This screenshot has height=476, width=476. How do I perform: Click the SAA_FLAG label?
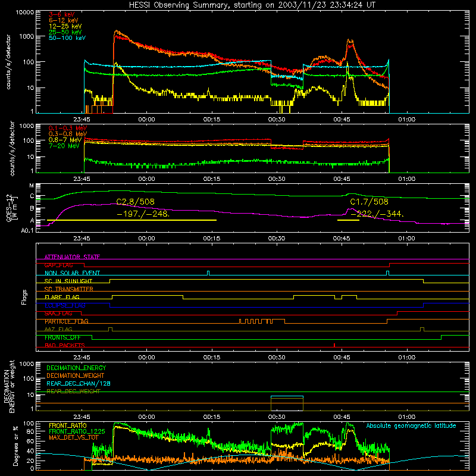tap(58, 314)
